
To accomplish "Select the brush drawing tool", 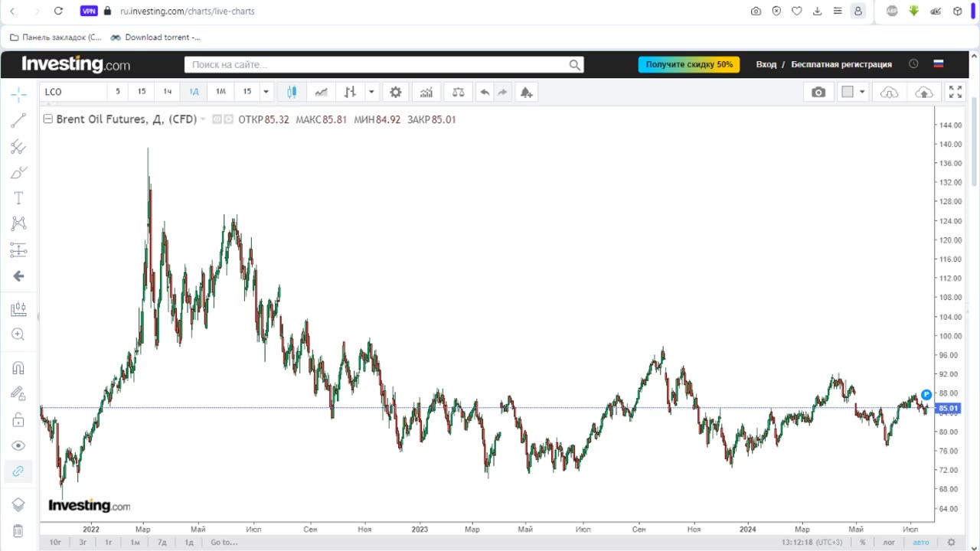I will [18, 172].
